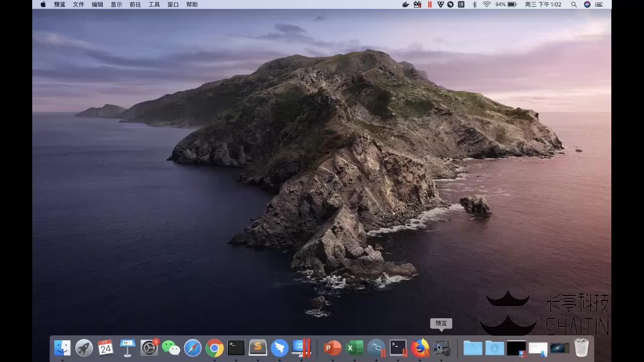644x362 pixels.
Task: Open Firefox from the Dock
Action: click(420, 347)
